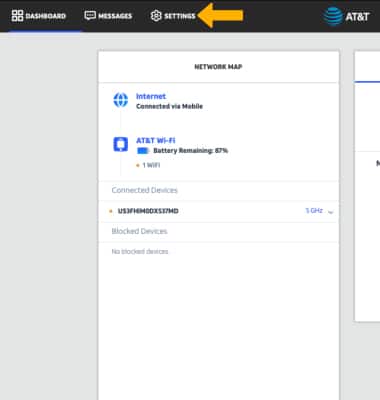The height and width of the screenshot is (400, 380).
Task: Click the settings gear icon
Action: click(x=156, y=16)
